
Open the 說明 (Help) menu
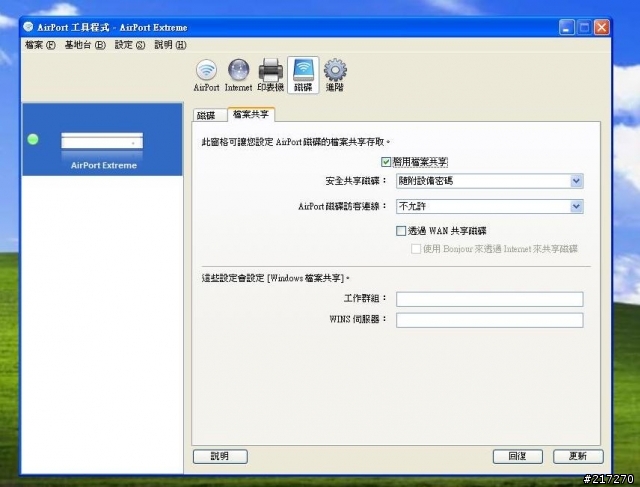[170, 45]
